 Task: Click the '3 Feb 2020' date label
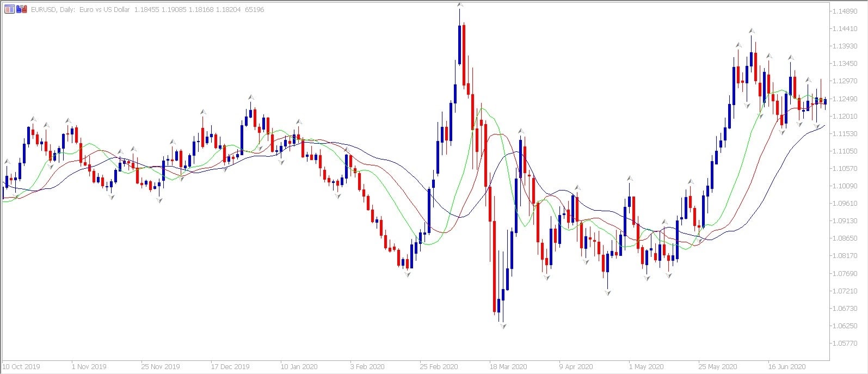click(x=367, y=367)
